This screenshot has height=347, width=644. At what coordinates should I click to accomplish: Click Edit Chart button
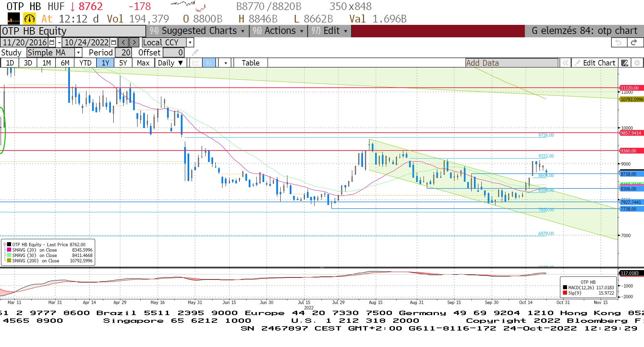(x=595, y=63)
